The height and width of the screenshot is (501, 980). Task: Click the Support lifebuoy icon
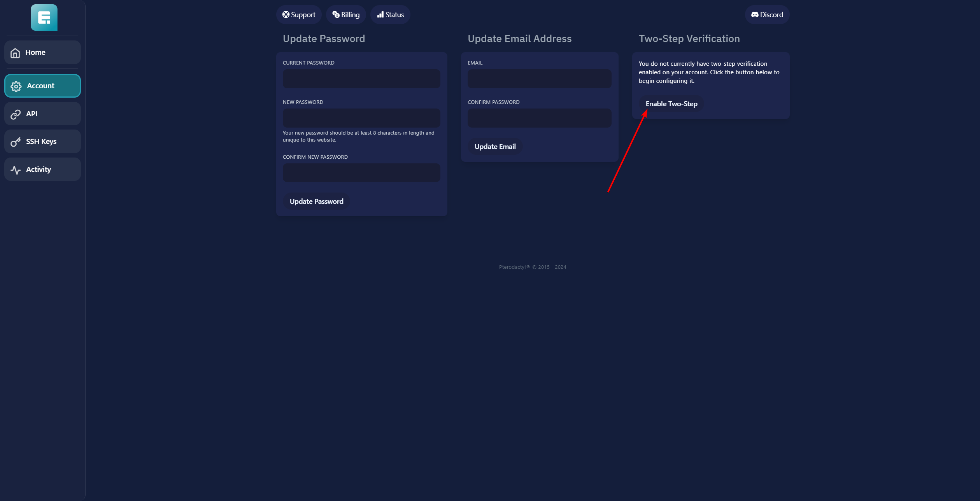point(286,15)
